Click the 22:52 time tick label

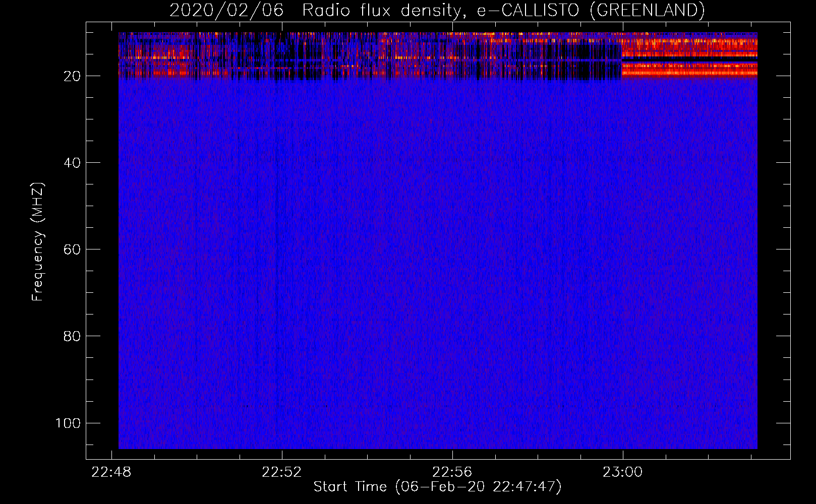(282, 472)
